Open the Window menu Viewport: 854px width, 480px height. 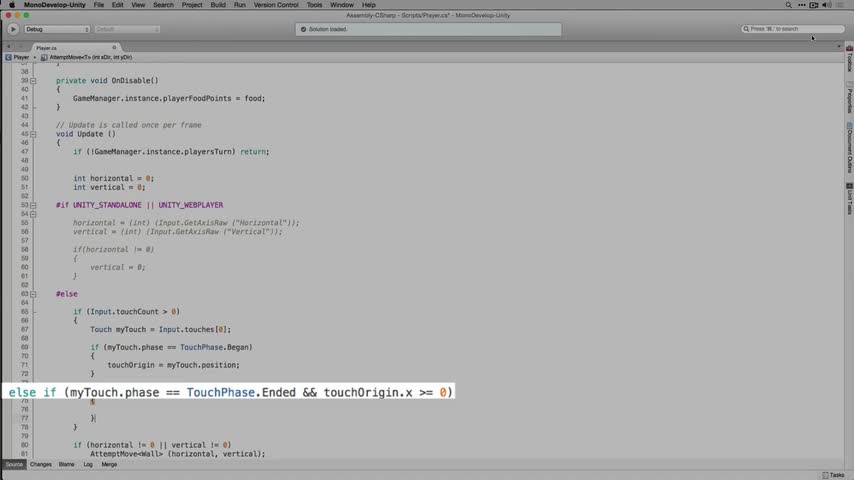click(341, 5)
